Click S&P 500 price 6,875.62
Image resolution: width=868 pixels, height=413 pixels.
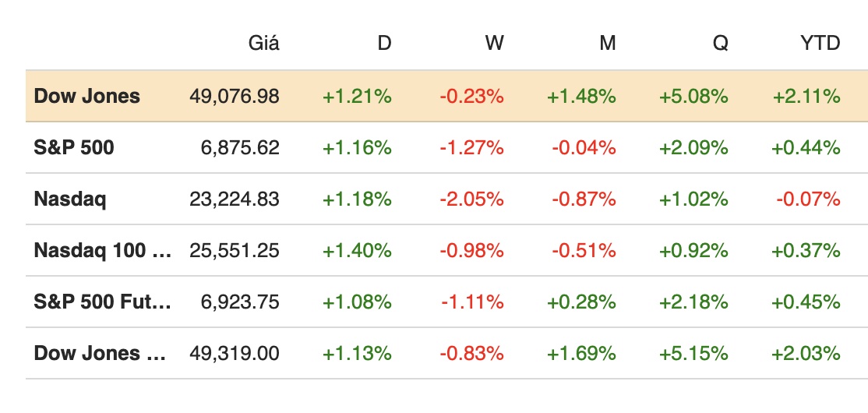pos(240,147)
